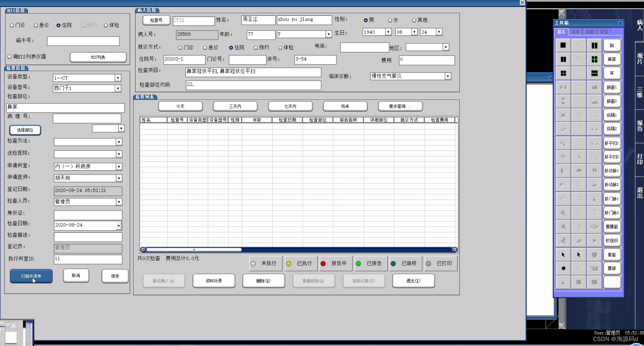Toggle the half-circle invert contrast icon

(563, 171)
